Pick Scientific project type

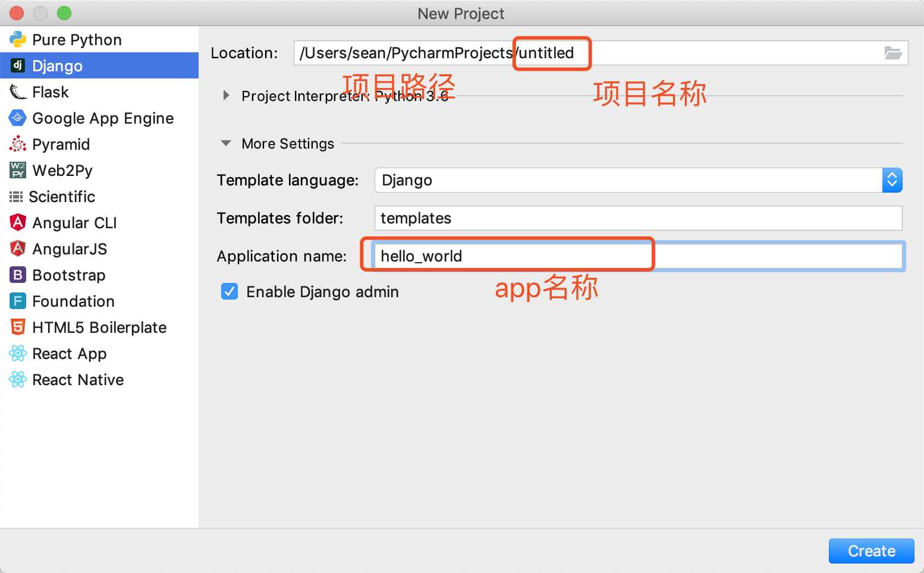[x=99, y=196]
